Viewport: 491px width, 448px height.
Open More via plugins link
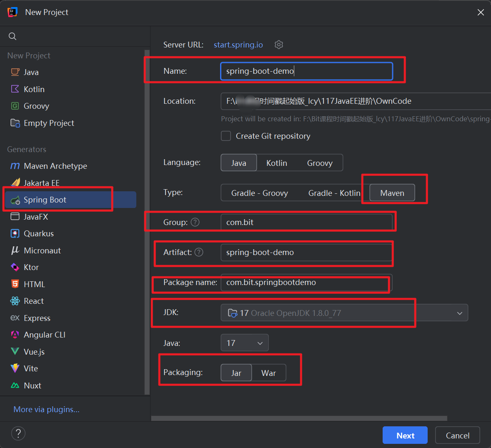point(46,409)
